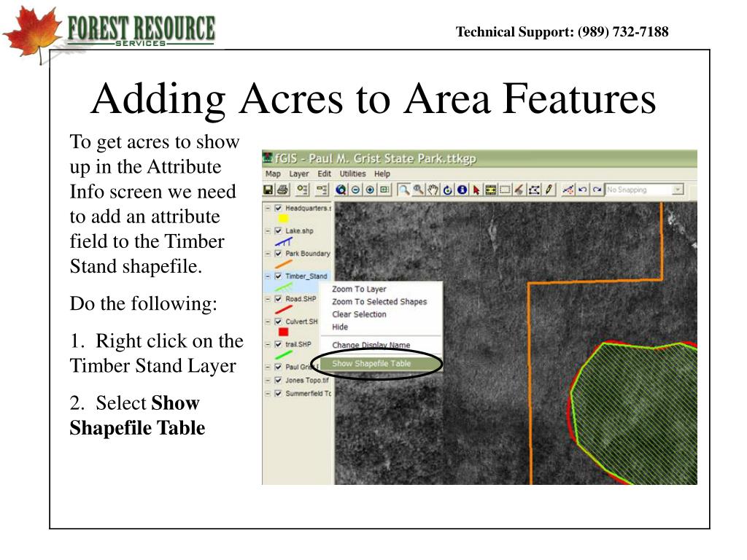This screenshot has width=747, height=560.
Task: Click the Zoom to full extent globe icon
Action: [x=341, y=190]
